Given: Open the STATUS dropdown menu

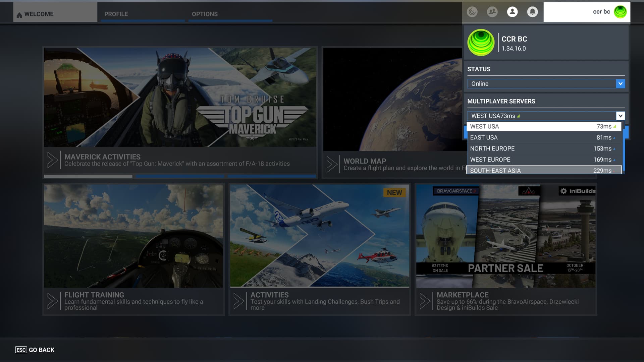Looking at the screenshot, I should [x=621, y=83].
